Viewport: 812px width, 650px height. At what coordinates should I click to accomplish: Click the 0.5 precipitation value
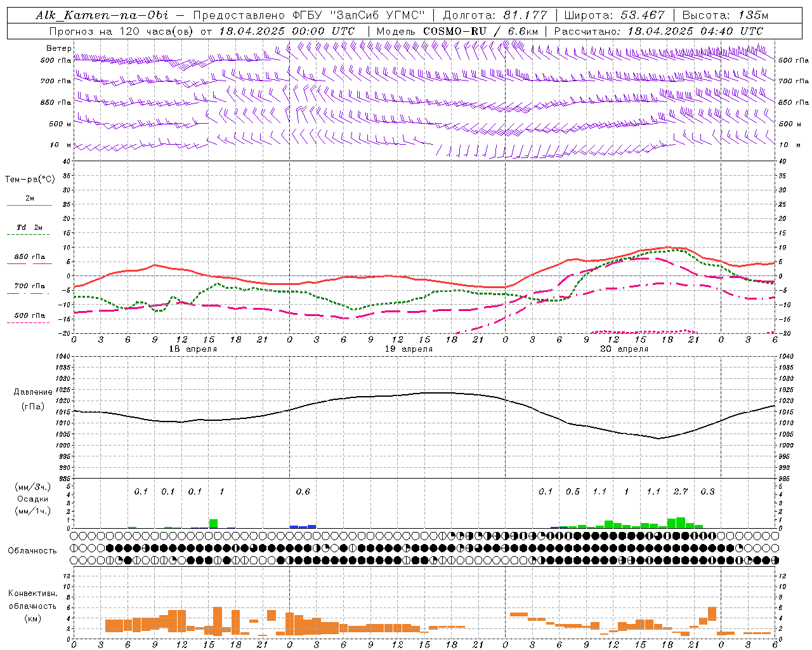tap(573, 491)
